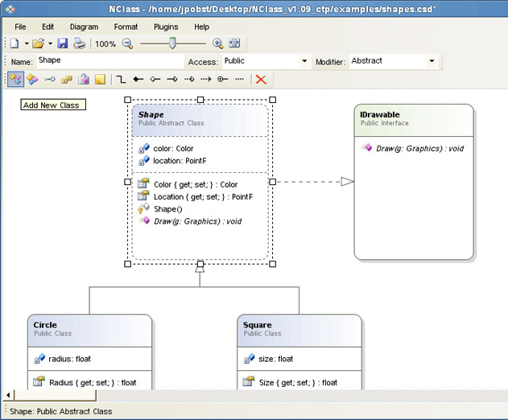Click the Name input field containing Shape
This screenshot has width=508, height=420.
coord(110,61)
